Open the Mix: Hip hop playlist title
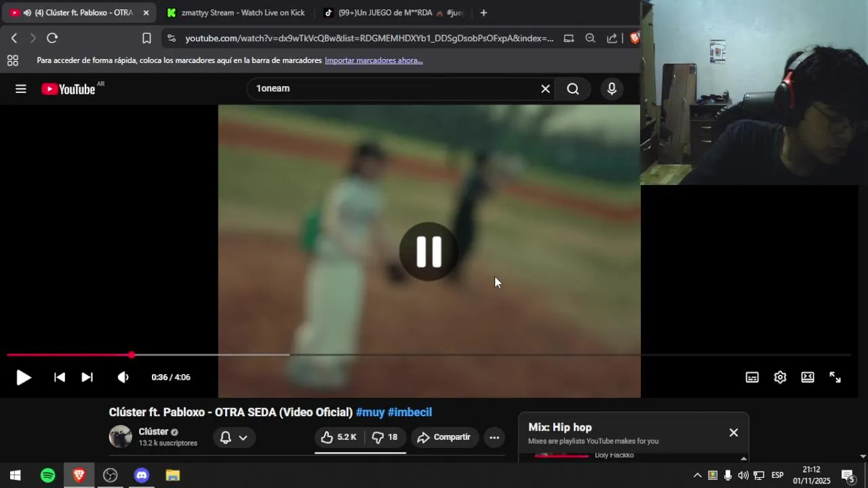The height and width of the screenshot is (488, 868). (560, 427)
